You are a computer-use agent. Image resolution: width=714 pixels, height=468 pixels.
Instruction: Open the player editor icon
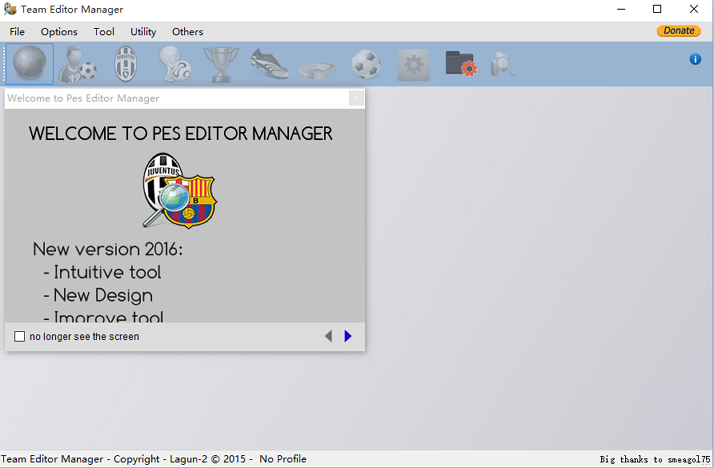pos(78,64)
